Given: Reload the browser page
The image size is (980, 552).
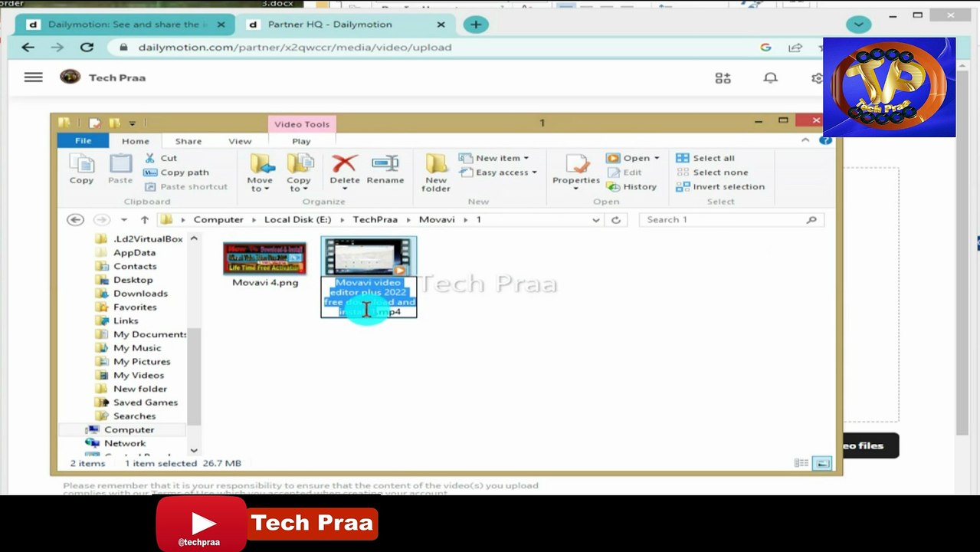Looking at the screenshot, I should pos(87,48).
